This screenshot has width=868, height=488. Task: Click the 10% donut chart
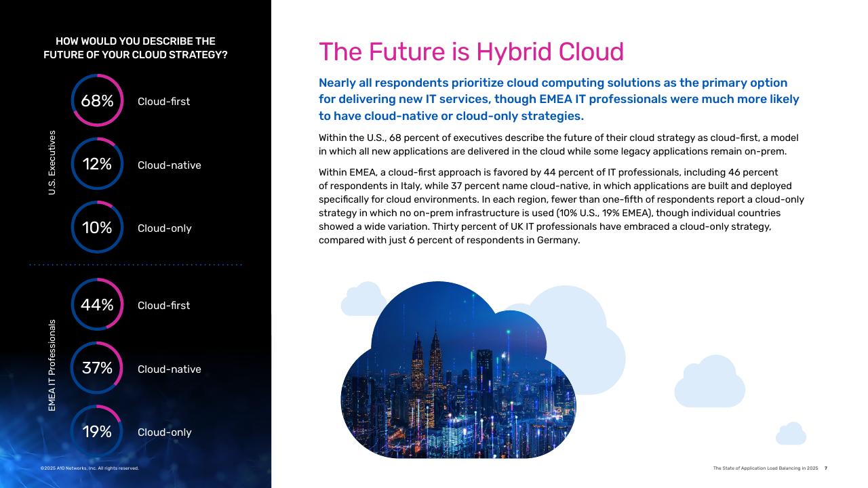click(x=97, y=228)
